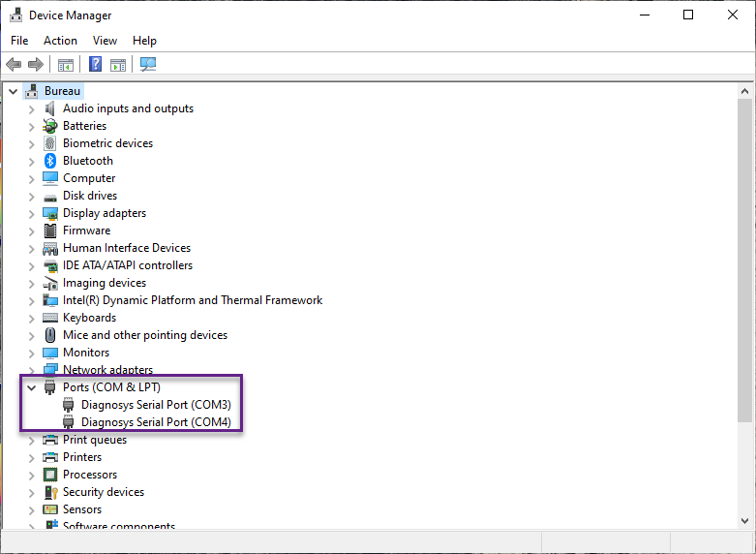Toggle the Action pane toolbar icon
Image resolution: width=756 pixels, height=554 pixels.
118,65
